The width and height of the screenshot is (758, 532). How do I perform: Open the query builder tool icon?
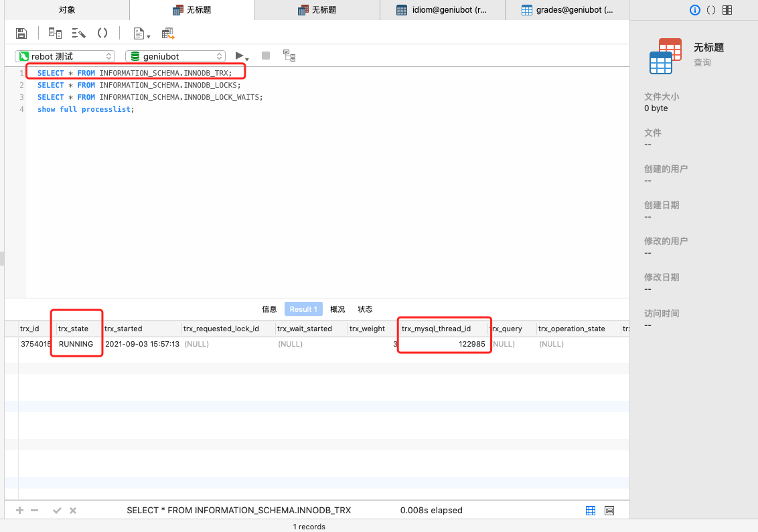pyautogui.click(x=55, y=33)
